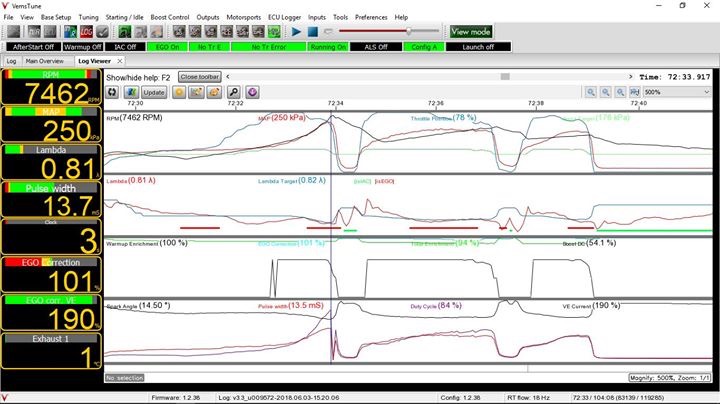Click the 72:36 timeline marker
The image size is (720, 404).
(x=436, y=103)
